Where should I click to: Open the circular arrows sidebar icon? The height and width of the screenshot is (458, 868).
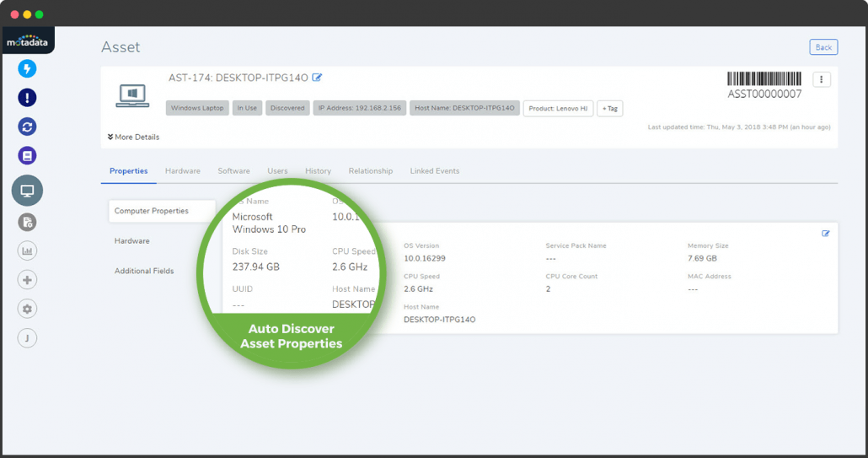[27, 127]
